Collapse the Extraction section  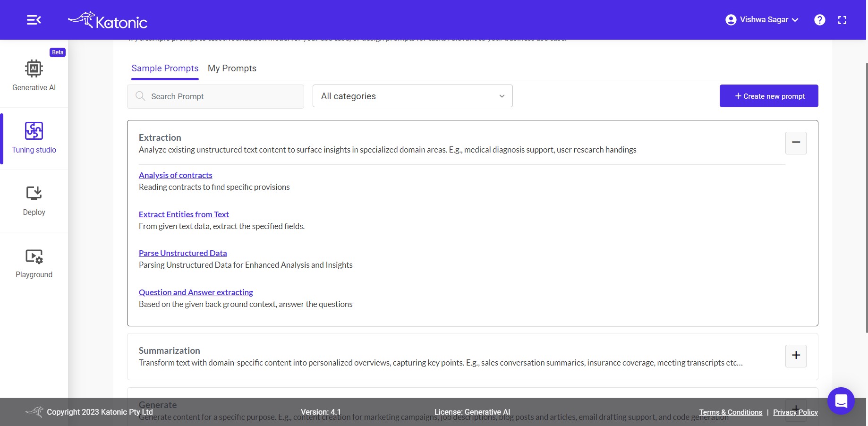[796, 143]
